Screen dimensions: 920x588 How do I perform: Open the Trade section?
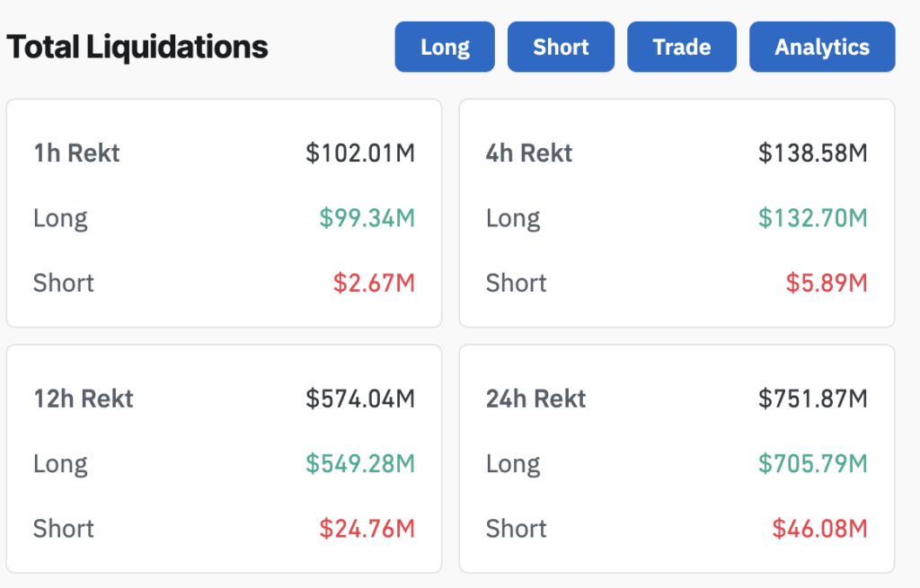click(x=681, y=47)
